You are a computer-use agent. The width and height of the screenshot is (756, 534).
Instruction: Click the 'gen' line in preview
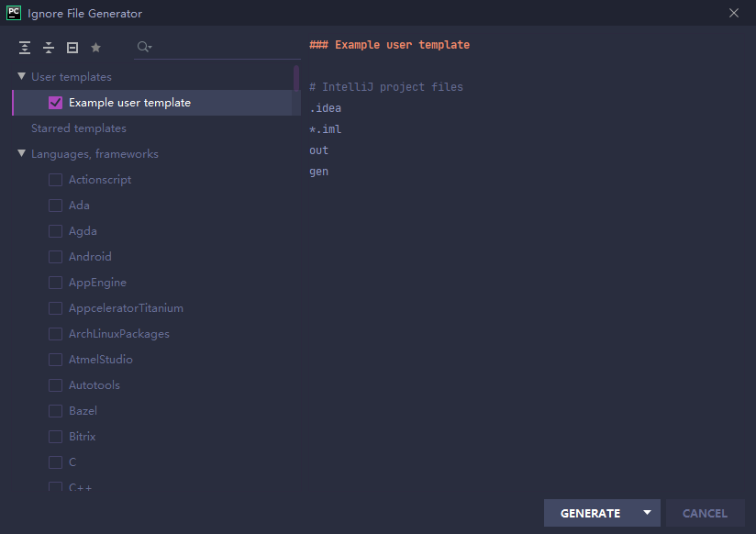(318, 172)
